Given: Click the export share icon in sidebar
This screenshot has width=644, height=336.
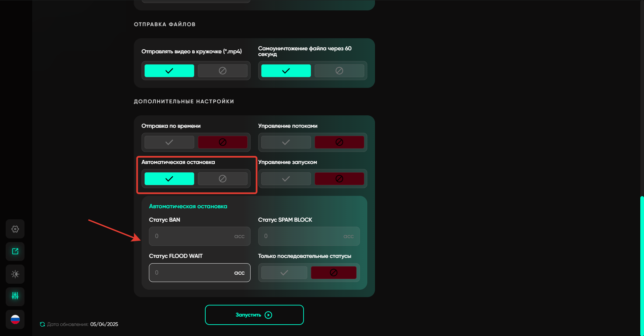Looking at the screenshot, I should point(15,251).
